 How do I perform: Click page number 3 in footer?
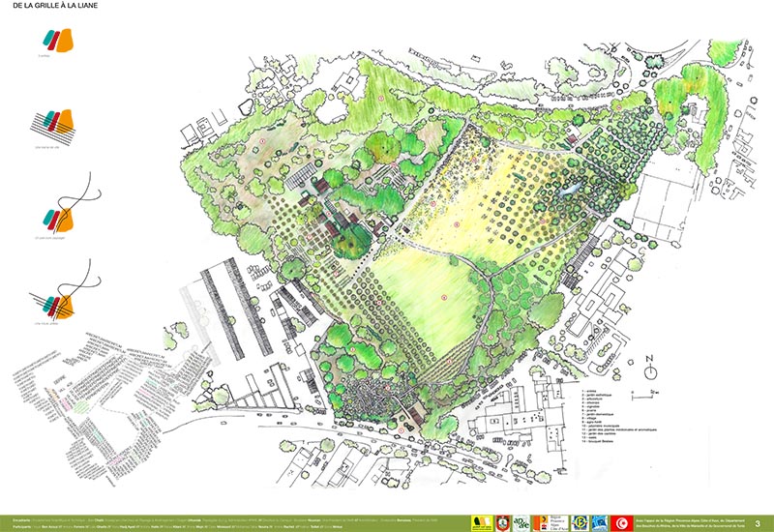[759, 523]
